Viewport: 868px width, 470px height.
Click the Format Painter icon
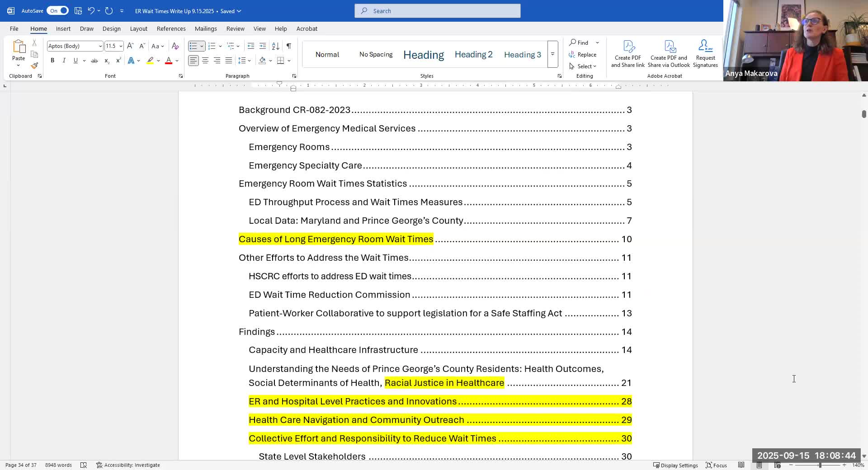pyautogui.click(x=34, y=66)
